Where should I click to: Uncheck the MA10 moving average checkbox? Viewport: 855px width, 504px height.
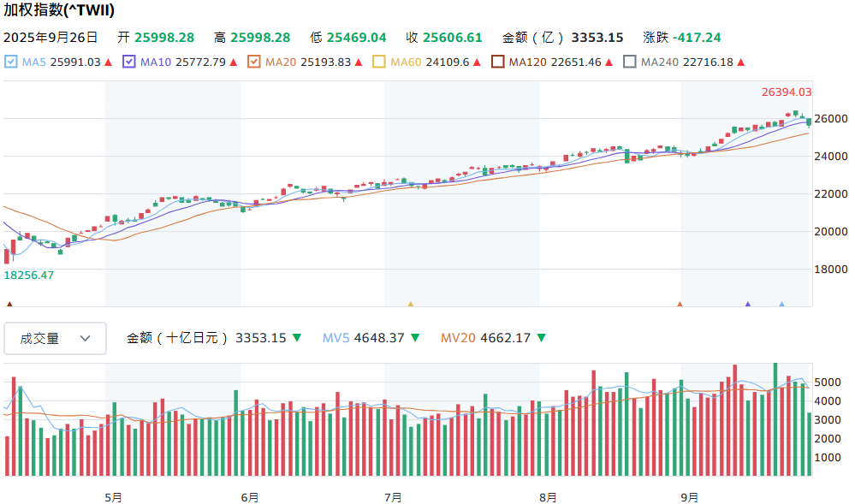coord(128,62)
